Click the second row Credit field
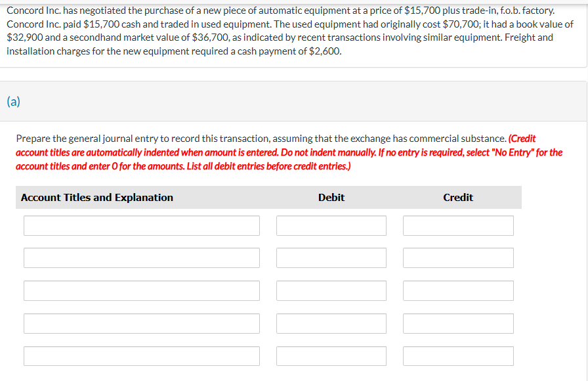The image size is (588, 381). 458,258
